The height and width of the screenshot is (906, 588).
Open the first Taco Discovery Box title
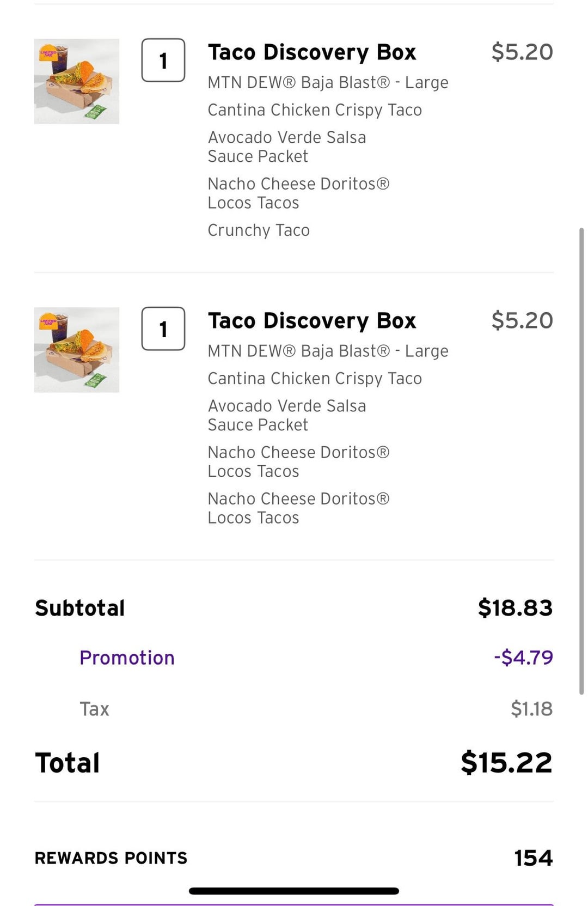pos(312,52)
